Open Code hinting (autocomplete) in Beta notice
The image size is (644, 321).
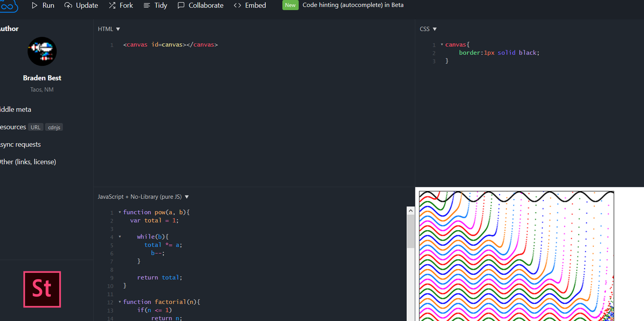(x=353, y=5)
